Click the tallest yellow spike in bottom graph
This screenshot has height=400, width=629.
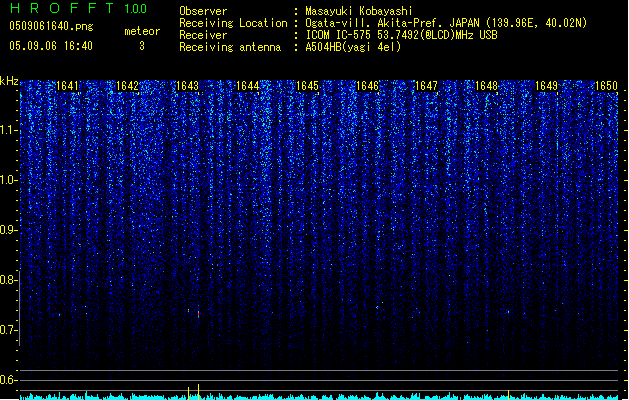click(x=199, y=392)
